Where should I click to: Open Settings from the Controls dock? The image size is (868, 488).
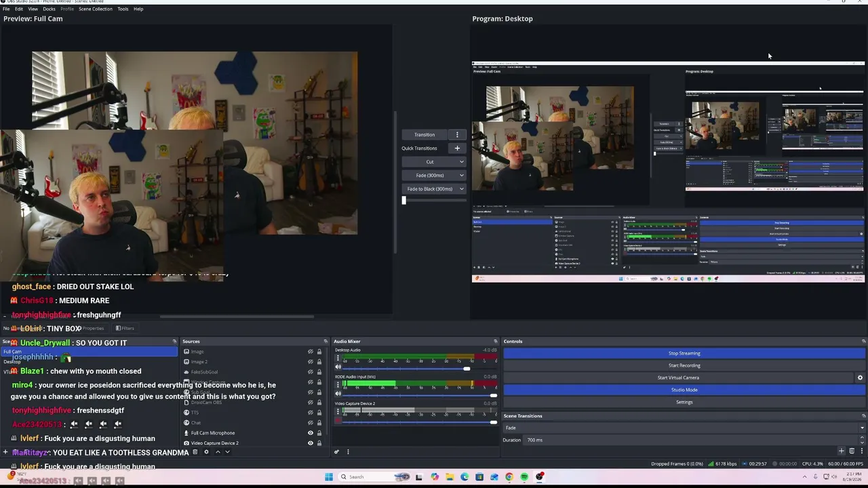684,402
